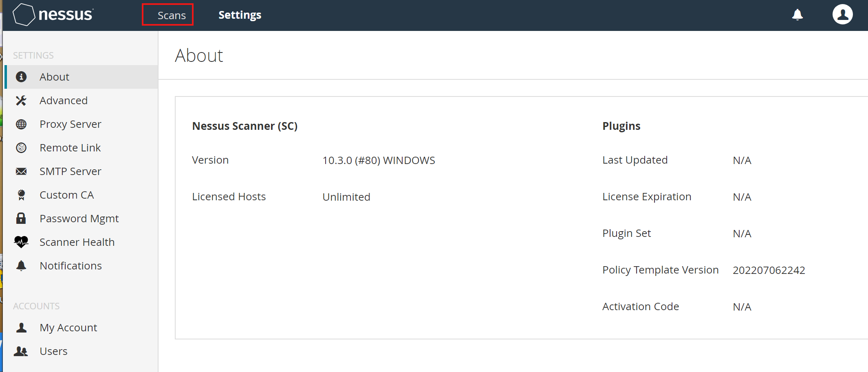Image resolution: width=868 pixels, height=372 pixels.
Task: Click the License Expiration label
Action: pyautogui.click(x=647, y=197)
